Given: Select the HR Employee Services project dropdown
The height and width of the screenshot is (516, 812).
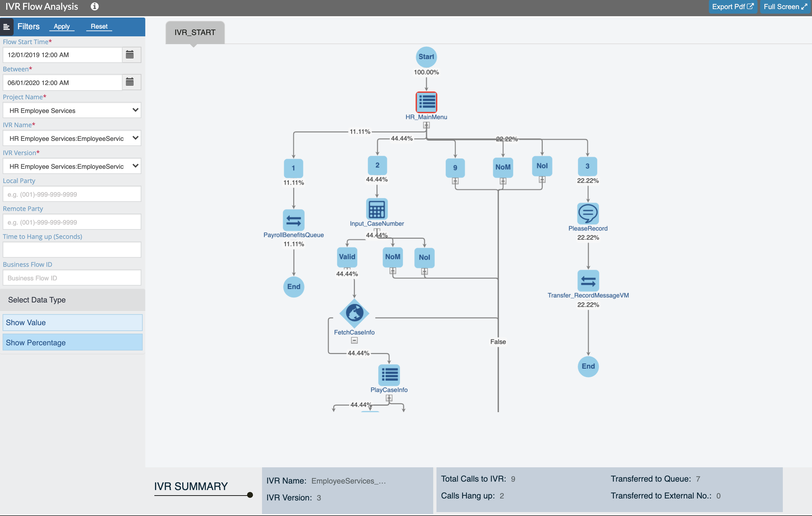Looking at the screenshot, I should [72, 110].
